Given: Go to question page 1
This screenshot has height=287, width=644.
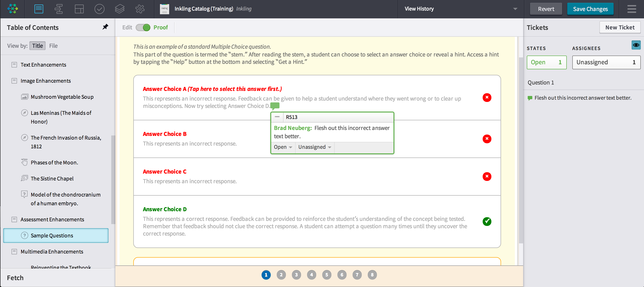Looking at the screenshot, I should (x=266, y=275).
